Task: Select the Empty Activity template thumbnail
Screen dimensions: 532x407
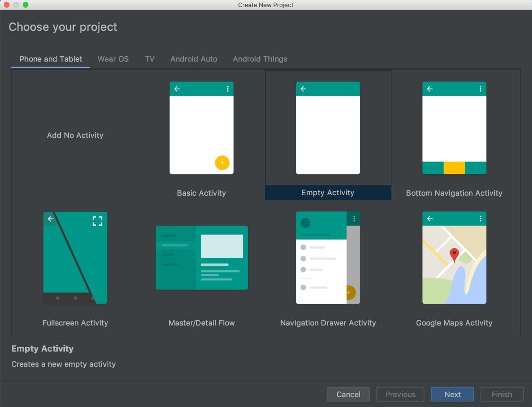Action: 328,128
